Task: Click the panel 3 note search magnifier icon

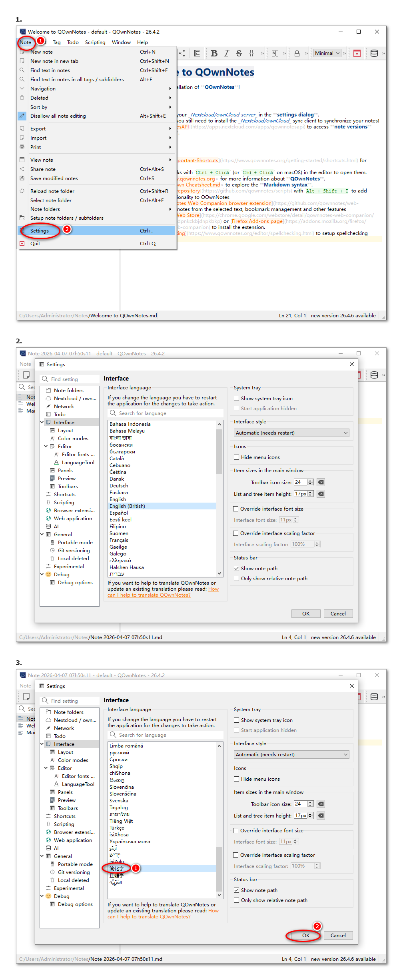Action: (22, 709)
